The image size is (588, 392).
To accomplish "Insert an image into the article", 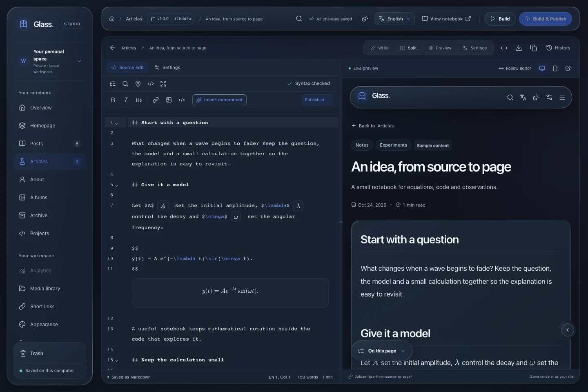I will point(169,100).
